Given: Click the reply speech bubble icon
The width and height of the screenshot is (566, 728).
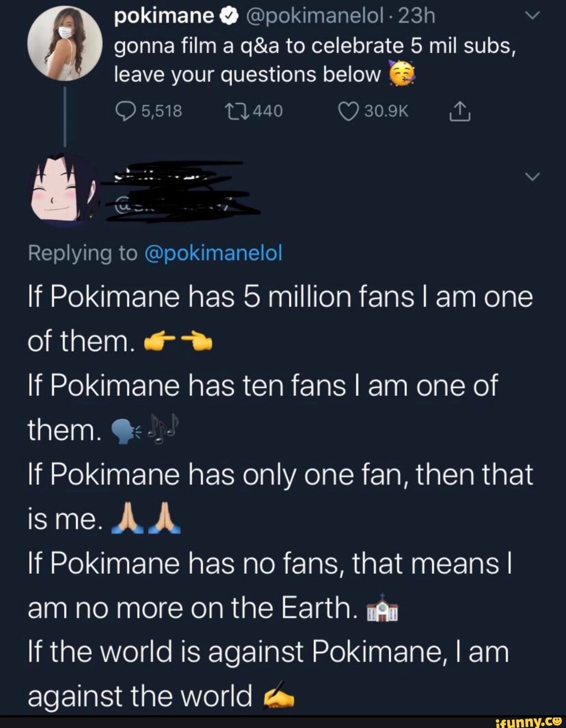Looking at the screenshot, I should [x=125, y=111].
